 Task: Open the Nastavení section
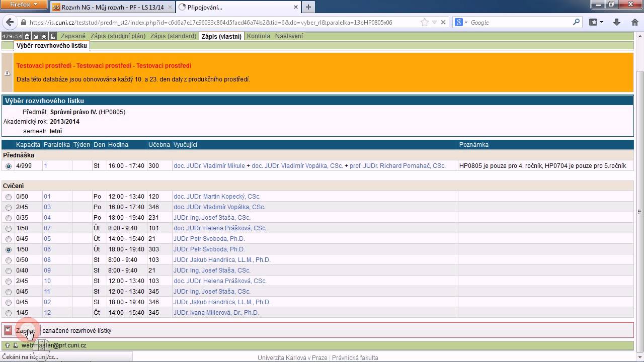289,36
